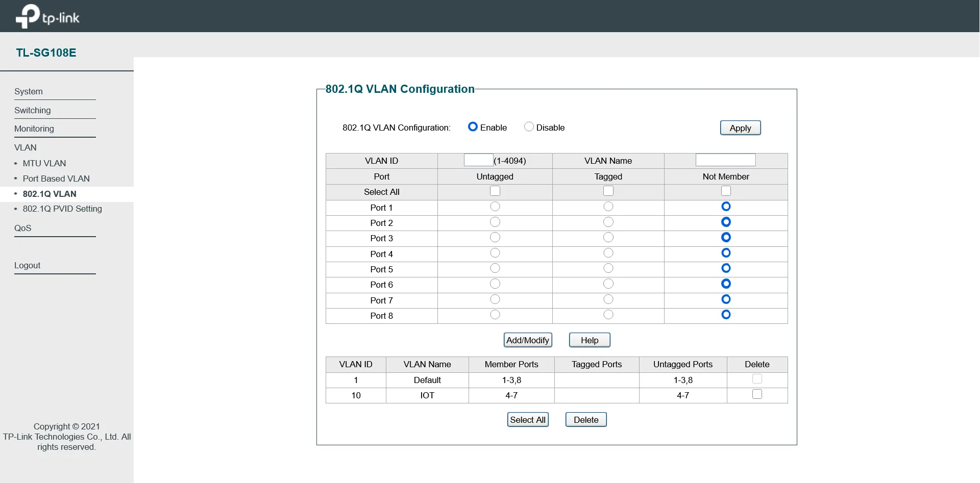
Task: Set Port 8 as Tagged
Action: 608,315
